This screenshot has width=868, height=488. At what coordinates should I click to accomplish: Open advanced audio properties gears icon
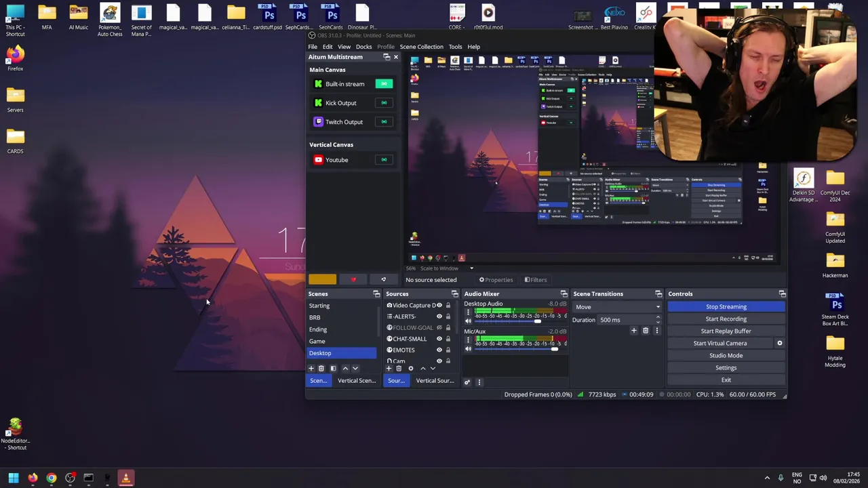[467, 382]
